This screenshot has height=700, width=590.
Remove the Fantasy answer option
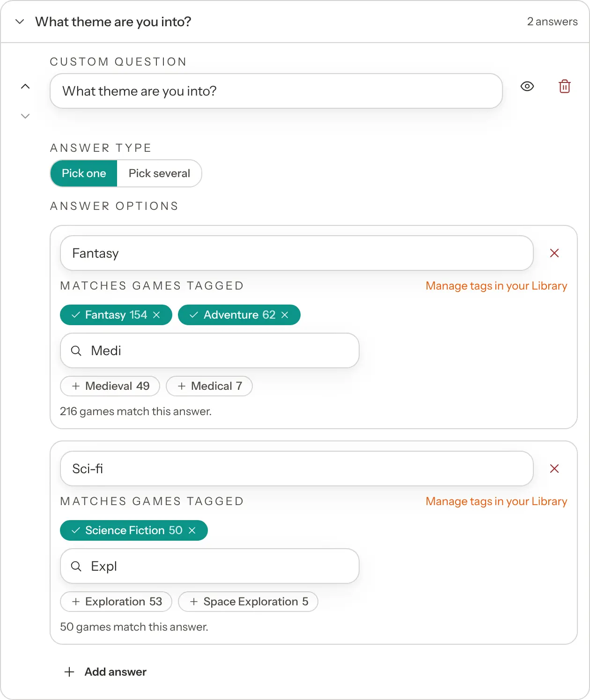pos(554,253)
